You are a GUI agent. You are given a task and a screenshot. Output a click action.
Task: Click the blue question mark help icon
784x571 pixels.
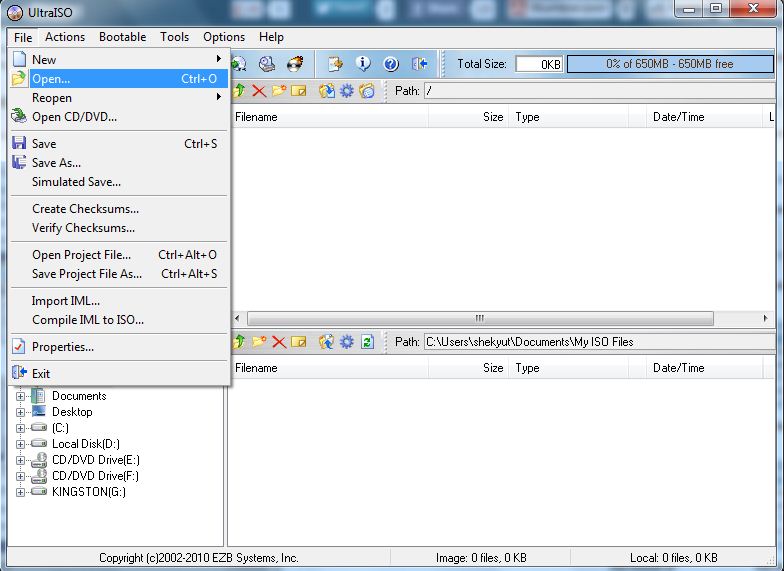[391, 64]
